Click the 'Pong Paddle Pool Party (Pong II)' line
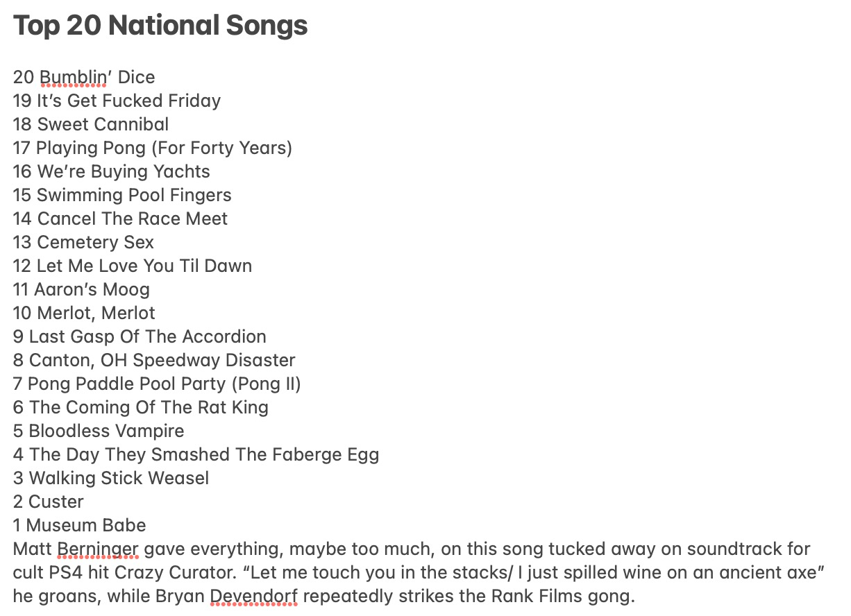Image resolution: width=851 pixels, height=616 pixels. click(164, 384)
